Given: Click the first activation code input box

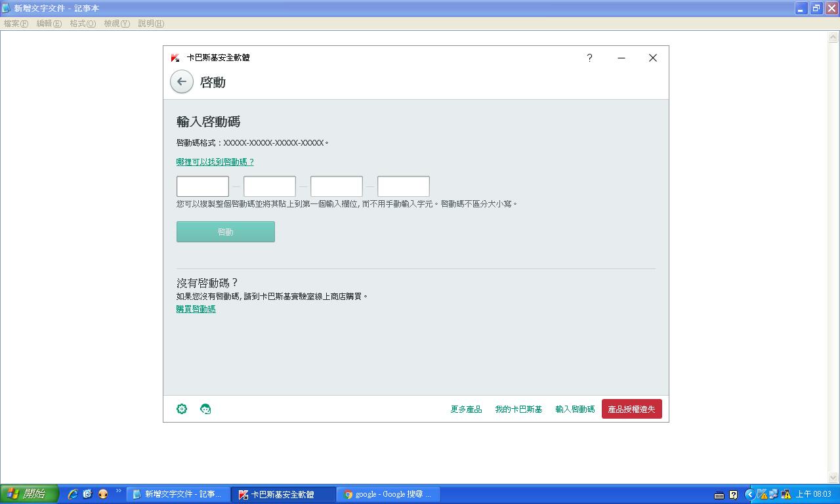Looking at the screenshot, I should (203, 186).
